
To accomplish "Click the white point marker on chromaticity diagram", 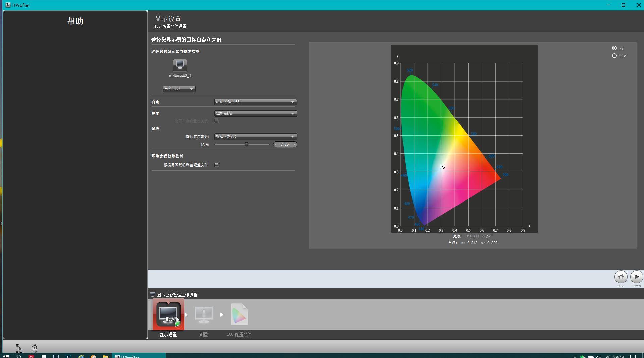I will tap(443, 167).
